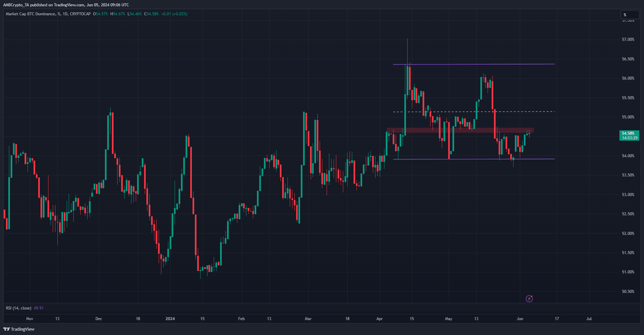Select the lower purple range-low line near 53.90%
Image resolution: width=644 pixels, height=335 pixels.
coord(474,159)
